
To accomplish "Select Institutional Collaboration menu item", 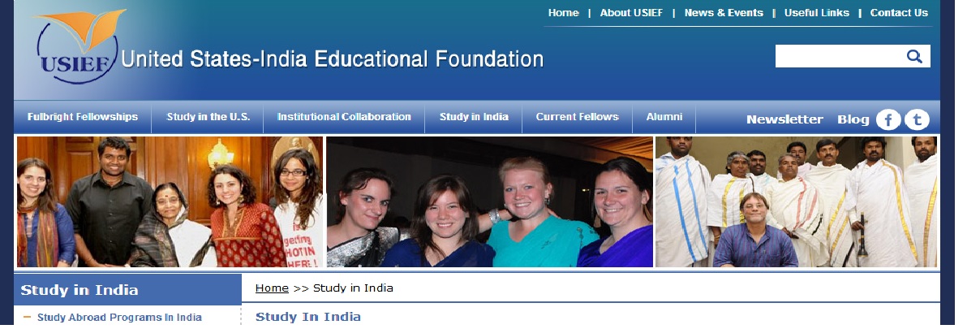I will [344, 117].
